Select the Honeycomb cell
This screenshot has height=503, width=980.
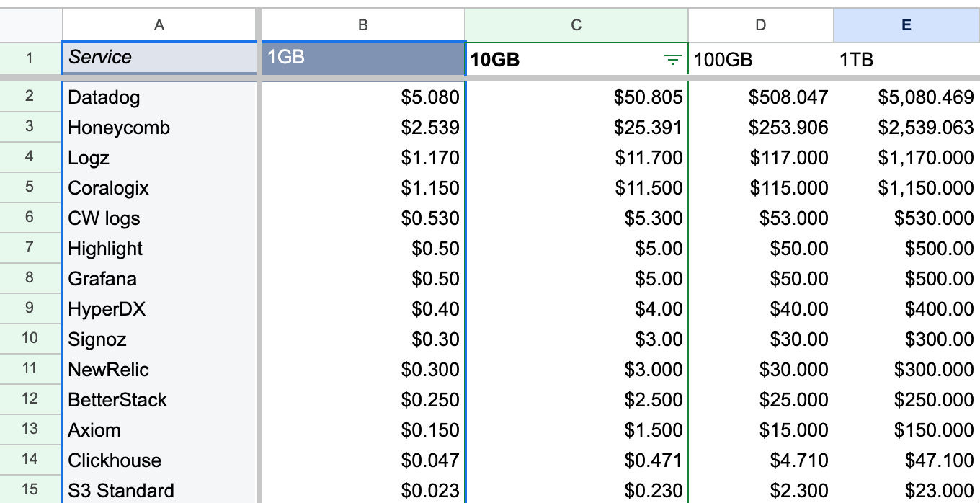click(159, 127)
